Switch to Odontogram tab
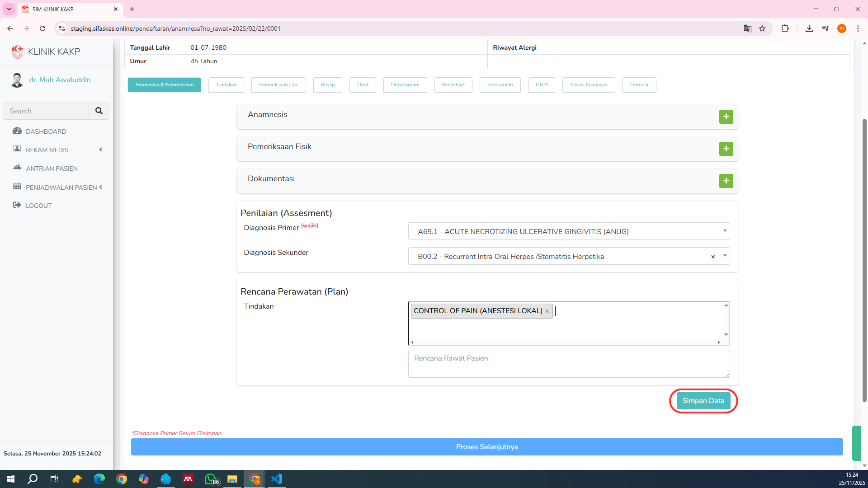 (405, 85)
